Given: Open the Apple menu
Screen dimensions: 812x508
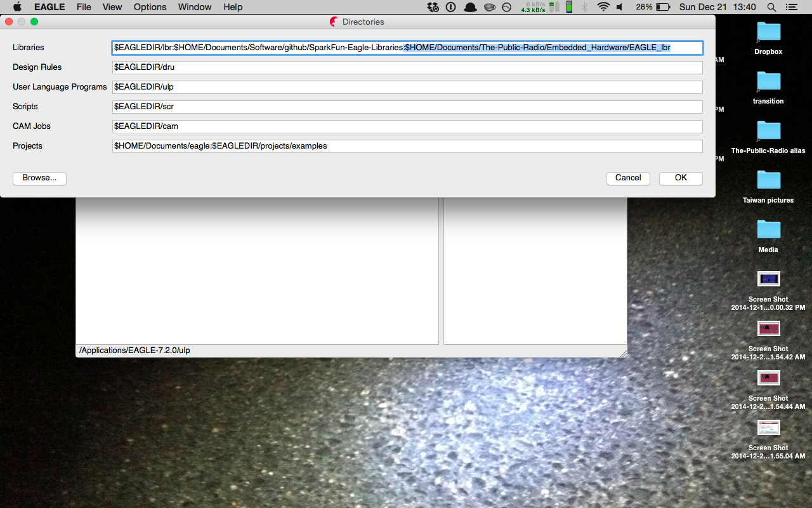Looking at the screenshot, I should tap(17, 7).
